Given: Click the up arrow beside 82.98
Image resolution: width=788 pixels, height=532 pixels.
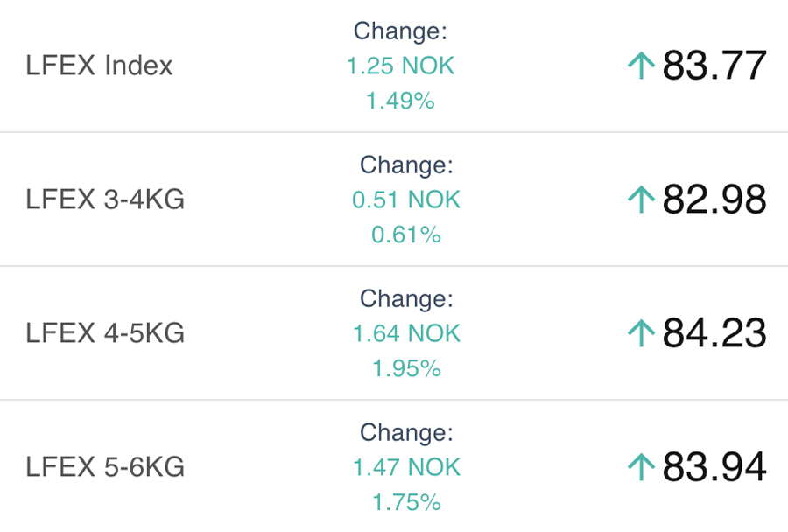Looking at the screenshot, I should pos(642,199).
